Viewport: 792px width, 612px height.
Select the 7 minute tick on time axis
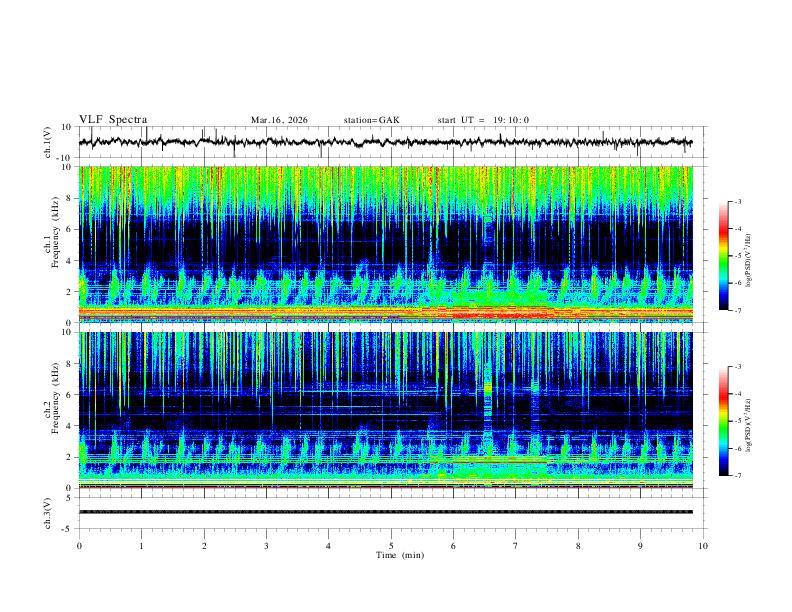[x=516, y=546]
